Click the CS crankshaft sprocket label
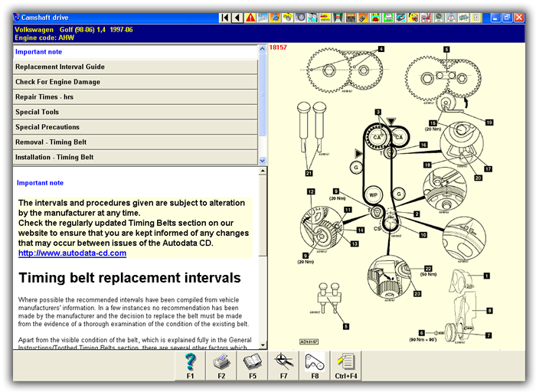Viewport: 536px width, 392px height. click(377, 229)
